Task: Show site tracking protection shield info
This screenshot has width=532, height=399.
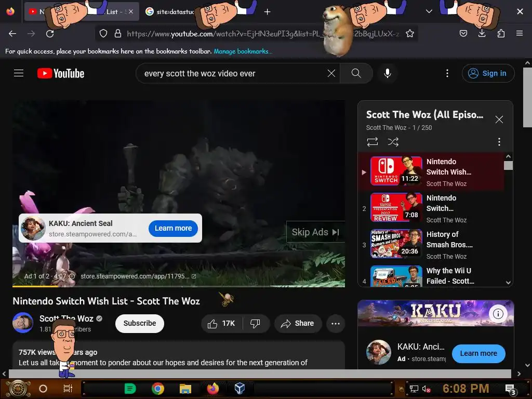Action: (103, 34)
